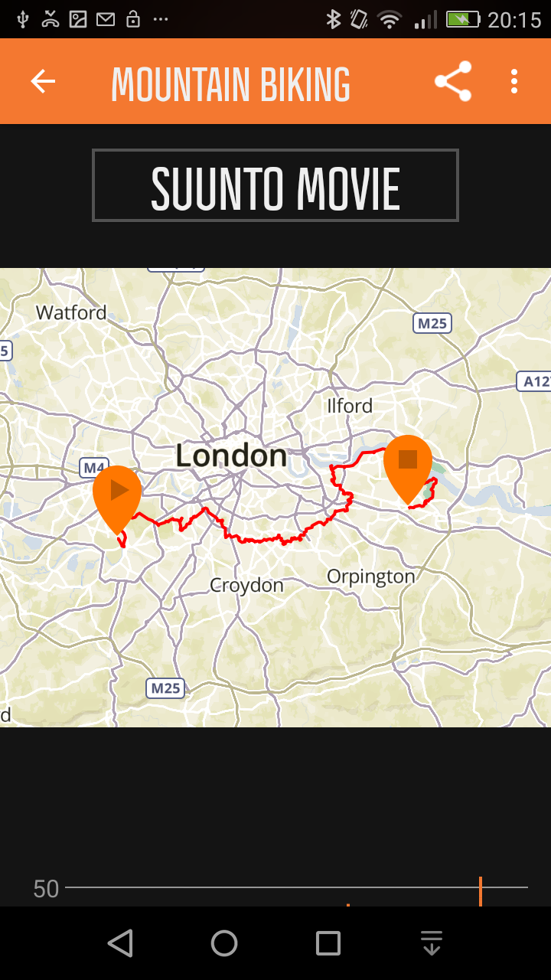The width and height of the screenshot is (551, 980).
Task: Tap hide navigation bar down-arrow icon
Action: click(432, 943)
